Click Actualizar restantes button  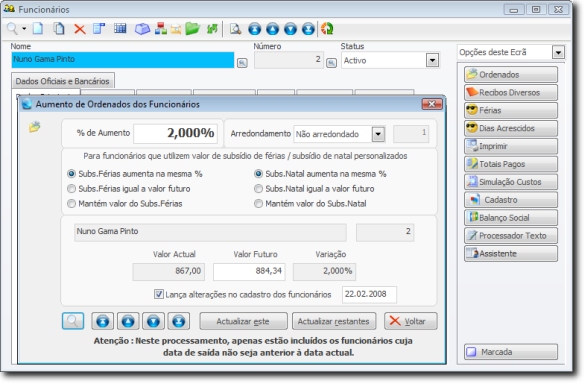click(334, 321)
